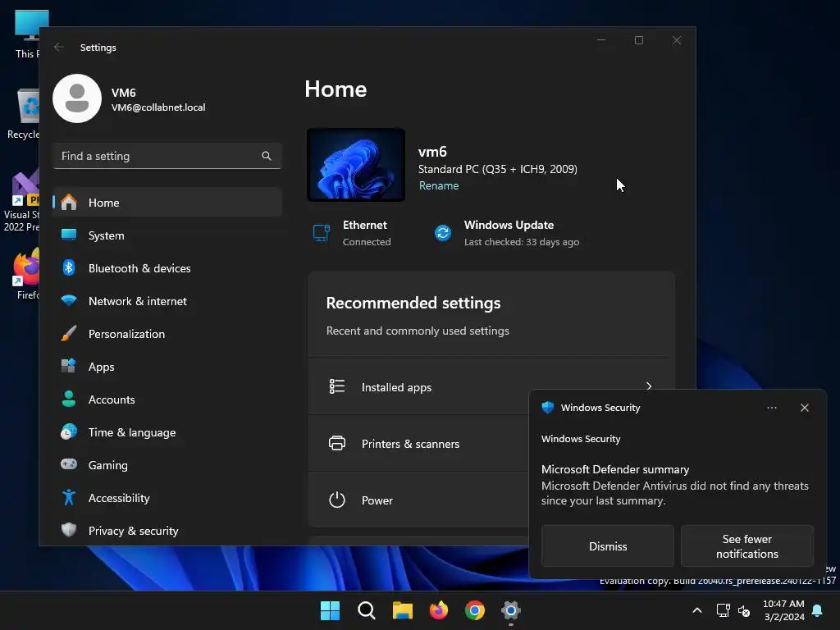Viewport: 840px width, 630px height.
Task: Choose See fewer notifications button
Action: click(746, 546)
